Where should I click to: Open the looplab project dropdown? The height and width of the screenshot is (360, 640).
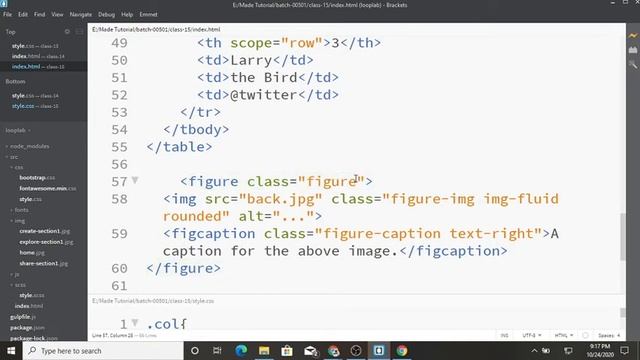point(18,130)
